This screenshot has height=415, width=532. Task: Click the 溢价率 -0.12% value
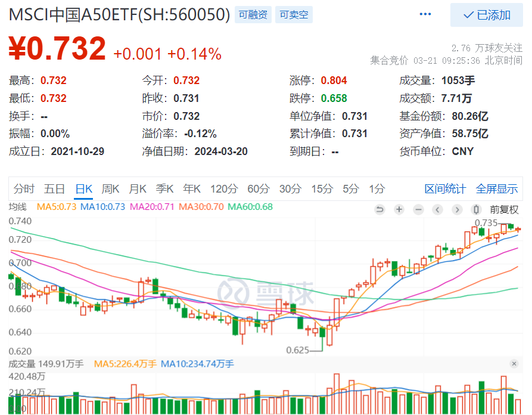201,134
